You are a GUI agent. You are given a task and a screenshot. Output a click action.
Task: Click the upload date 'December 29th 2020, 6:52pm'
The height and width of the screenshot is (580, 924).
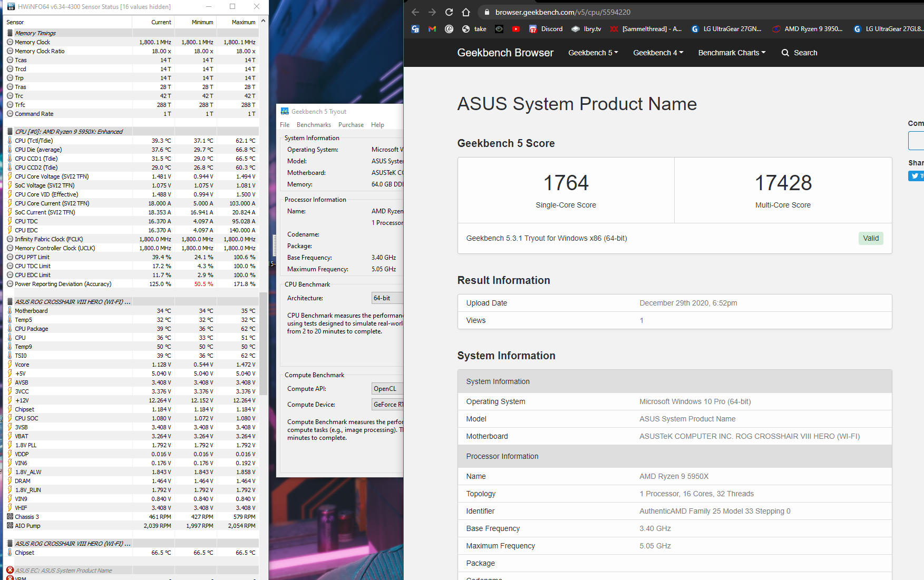coord(688,303)
